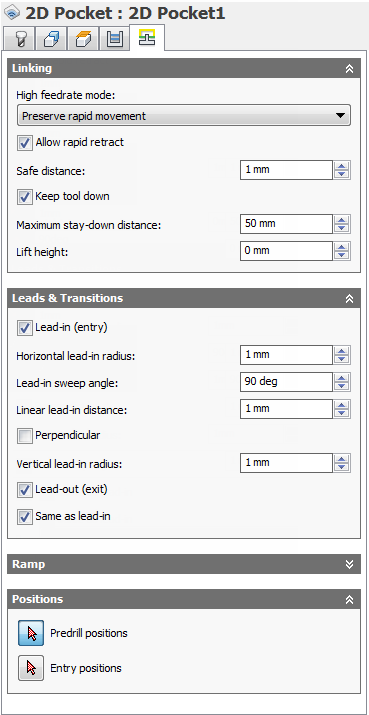
Task: Expand the Ramp section
Action: pos(349,564)
